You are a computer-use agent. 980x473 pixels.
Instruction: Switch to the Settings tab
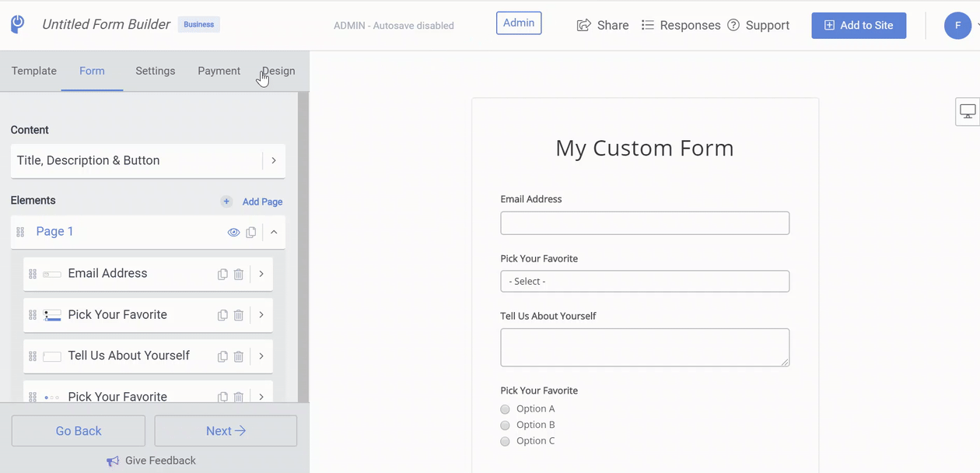156,71
